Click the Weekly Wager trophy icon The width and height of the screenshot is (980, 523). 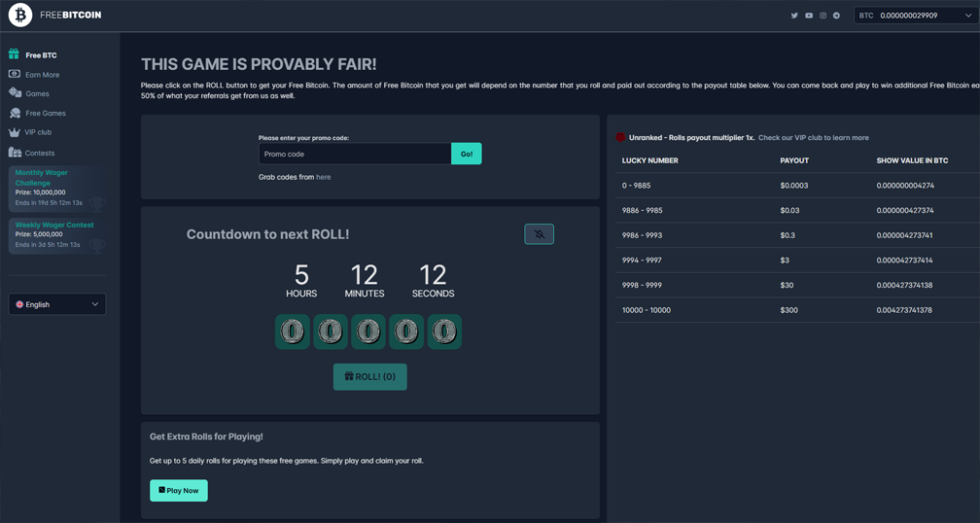(97, 246)
